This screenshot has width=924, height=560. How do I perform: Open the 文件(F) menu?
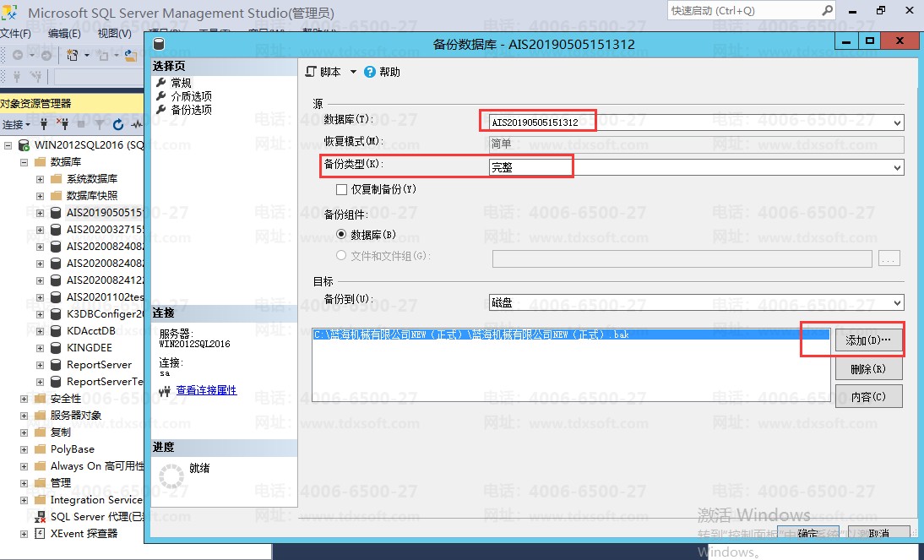pyautogui.click(x=15, y=34)
